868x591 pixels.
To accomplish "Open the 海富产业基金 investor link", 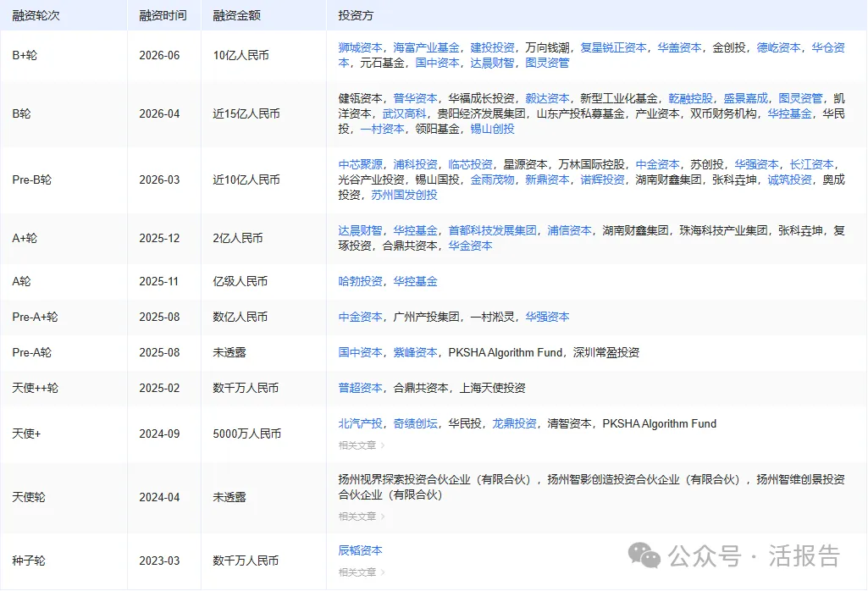I will point(426,47).
